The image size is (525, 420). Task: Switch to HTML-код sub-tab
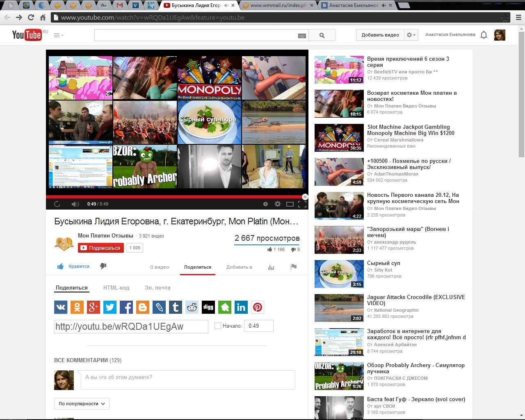tap(116, 288)
